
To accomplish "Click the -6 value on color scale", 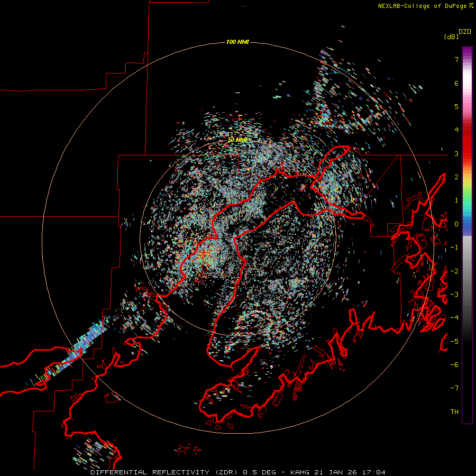I will pos(454,365).
